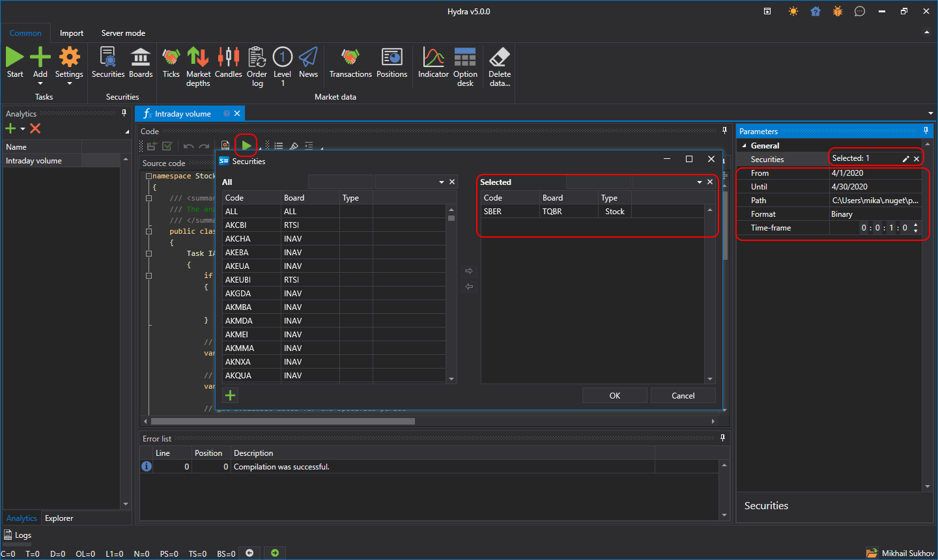Select the Intraday volume document tab

183,114
